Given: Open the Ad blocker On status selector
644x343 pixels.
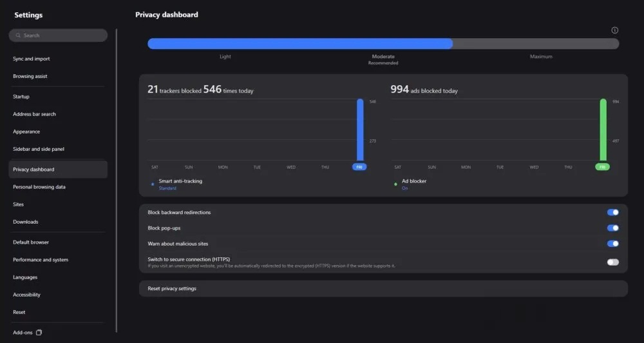Looking at the screenshot, I should click(x=404, y=188).
